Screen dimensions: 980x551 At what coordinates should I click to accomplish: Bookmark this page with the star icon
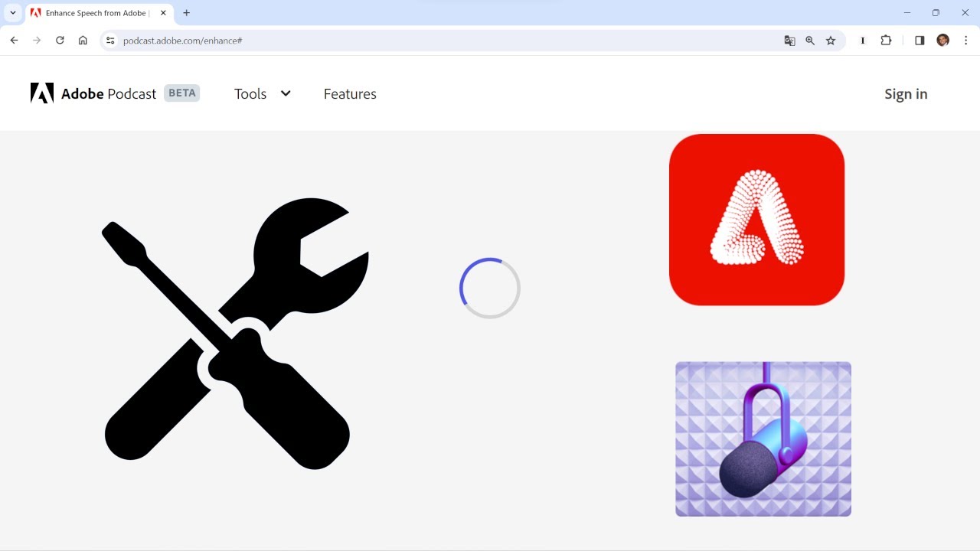click(831, 41)
